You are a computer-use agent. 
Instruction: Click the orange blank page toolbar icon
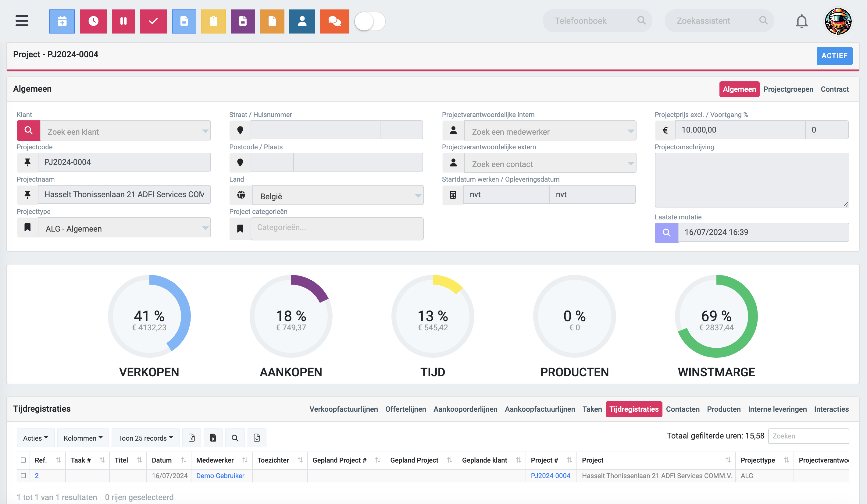[272, 21]
